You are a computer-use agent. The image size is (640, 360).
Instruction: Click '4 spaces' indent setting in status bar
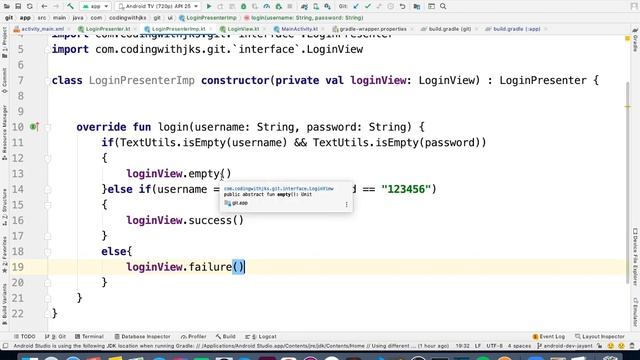520,346
